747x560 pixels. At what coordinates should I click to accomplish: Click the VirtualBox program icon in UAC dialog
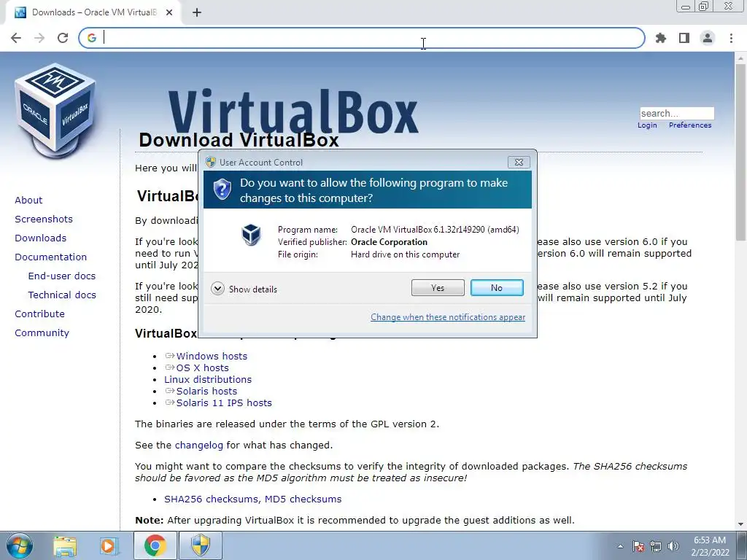point(251,234)
